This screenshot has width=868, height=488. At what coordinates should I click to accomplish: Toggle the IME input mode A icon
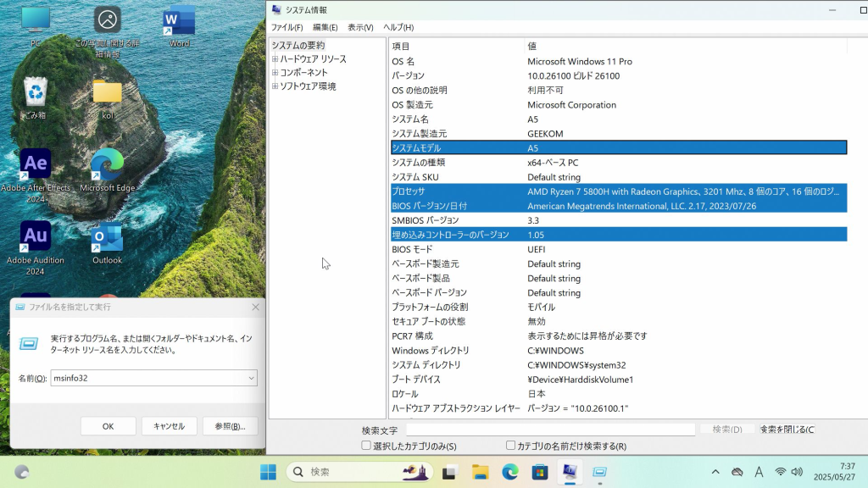tap(759, 472)
